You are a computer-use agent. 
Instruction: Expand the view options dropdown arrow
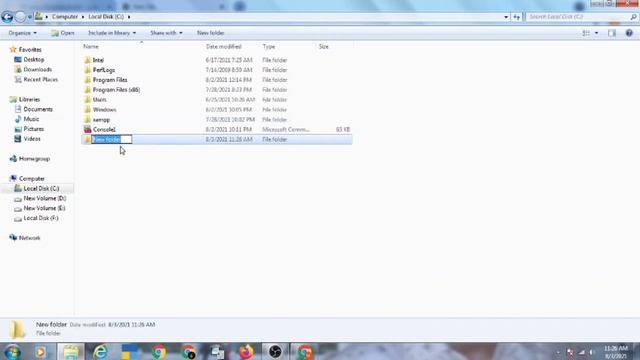pyautogui.click(x=596, y=33)
